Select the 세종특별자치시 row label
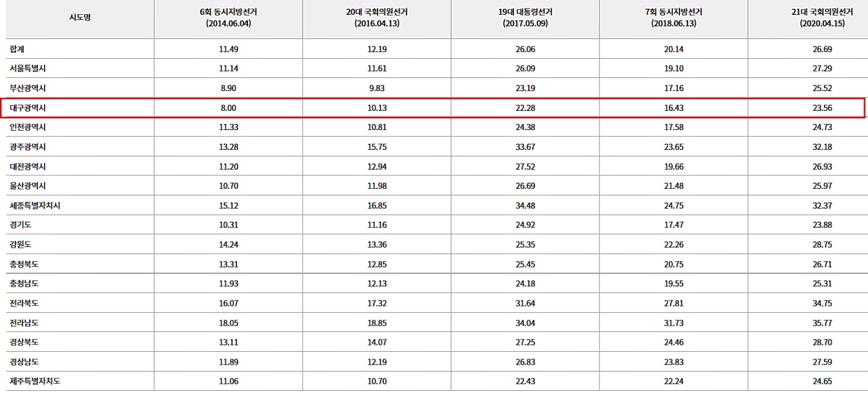Viewport: 868px width, 405px height. (35, 206)
